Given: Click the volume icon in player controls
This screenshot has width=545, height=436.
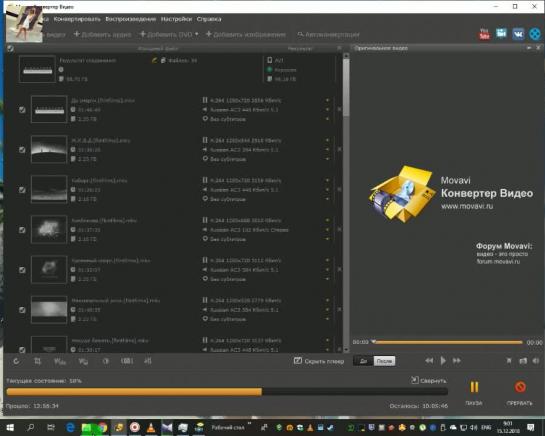Looking at the screenshot, I should [536, 361].
